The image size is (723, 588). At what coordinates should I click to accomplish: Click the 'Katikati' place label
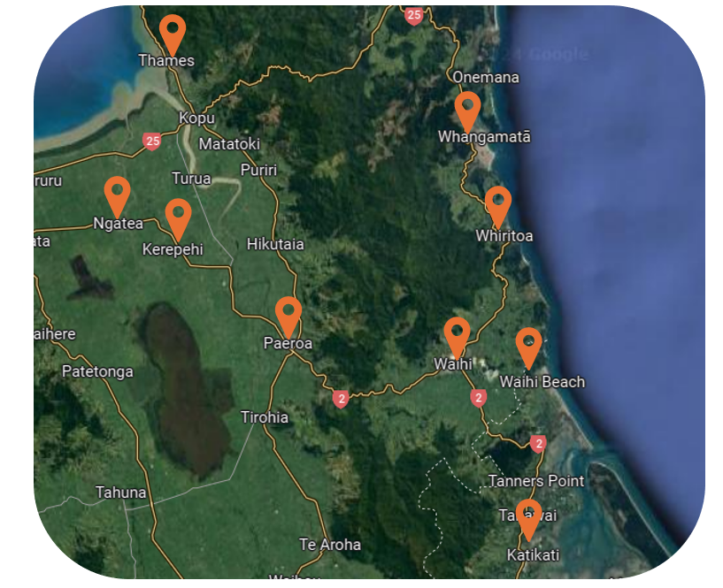click(x=533, y=555)
